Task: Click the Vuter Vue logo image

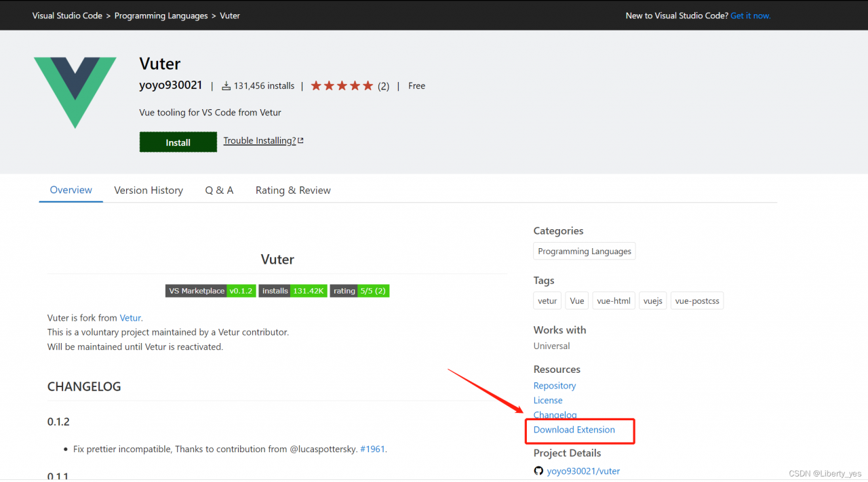Action: coord(75,93)
